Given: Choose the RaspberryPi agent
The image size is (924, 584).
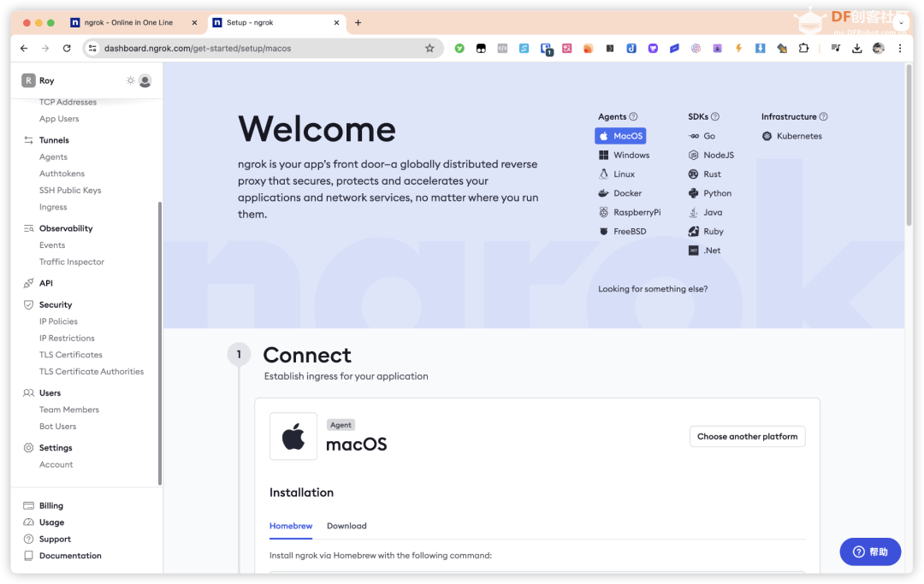Looking at the screenshot, I should 630,213.
